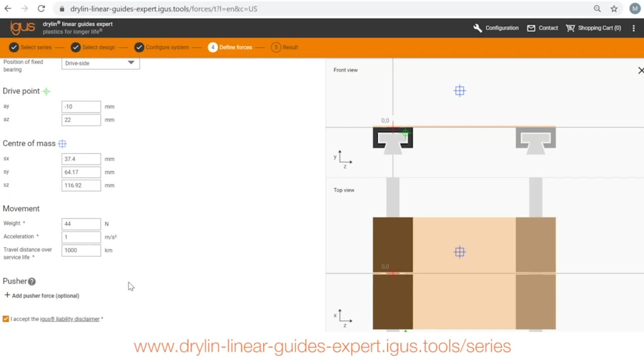Click the lock icon in address bar
The width and height of the screenshot is (644, 362).
[62, 9]
